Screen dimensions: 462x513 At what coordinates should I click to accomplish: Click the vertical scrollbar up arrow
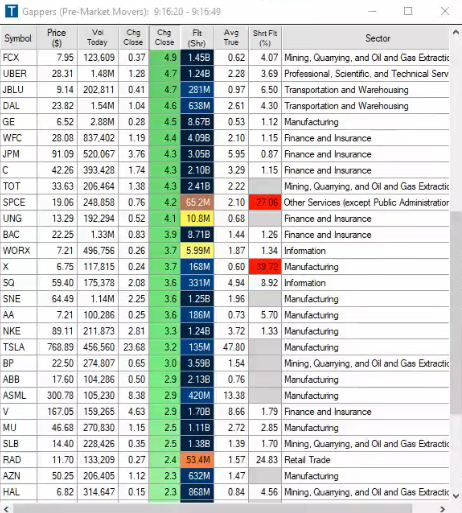click(456, 33)
